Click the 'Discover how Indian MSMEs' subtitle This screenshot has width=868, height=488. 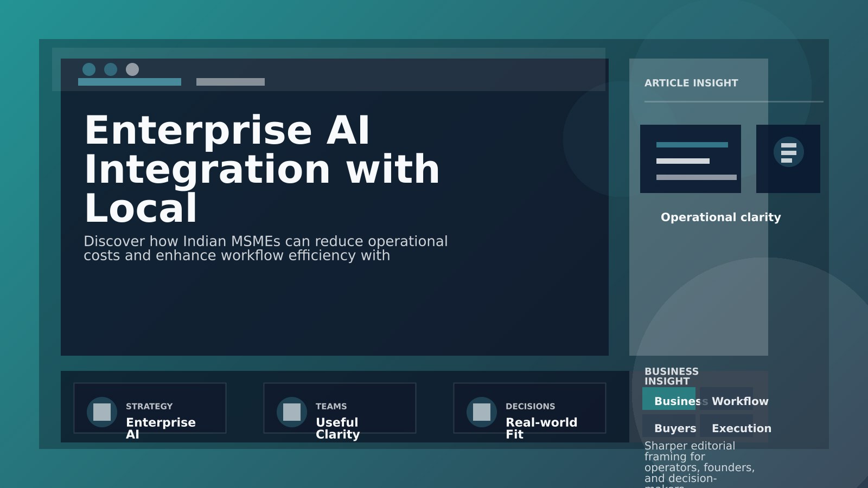[266, 248]
